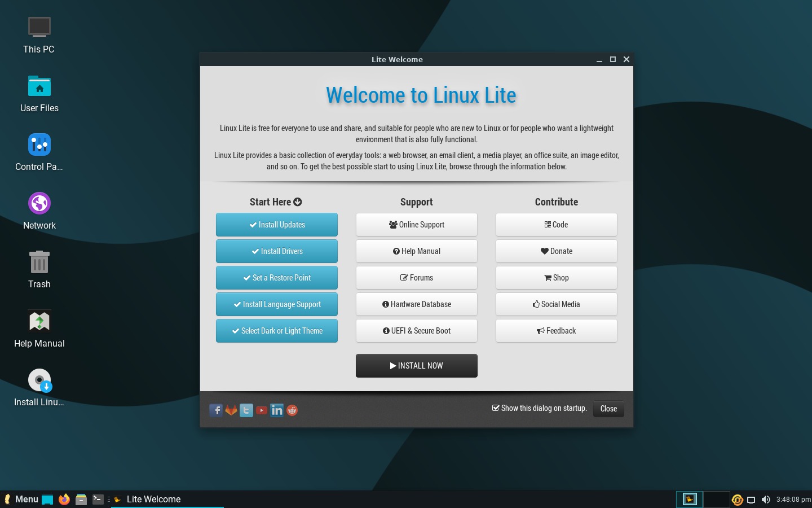The height and width of the screenshot is (508, 812).
Task: Open Control Panel desktop icon
Action: pos(39,144)
